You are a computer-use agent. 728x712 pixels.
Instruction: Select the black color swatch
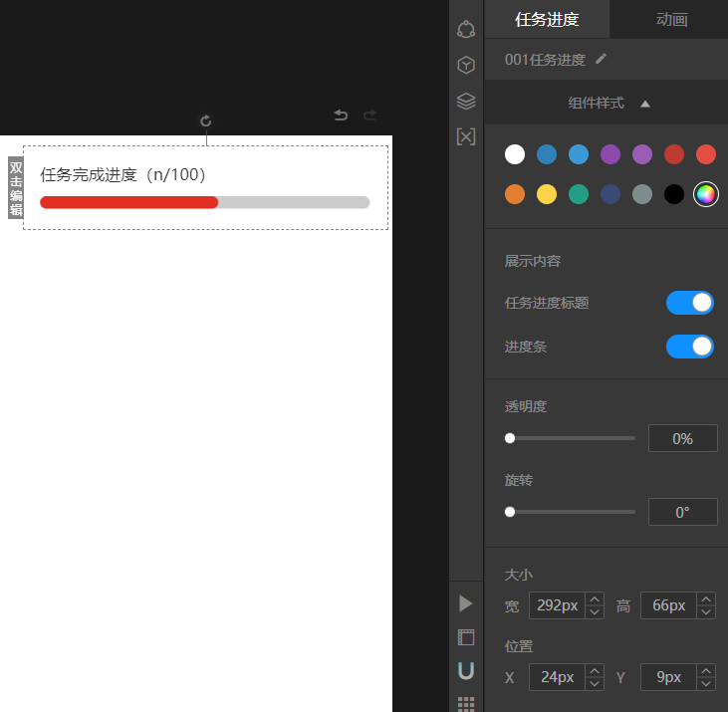click(x=673, y=194)
